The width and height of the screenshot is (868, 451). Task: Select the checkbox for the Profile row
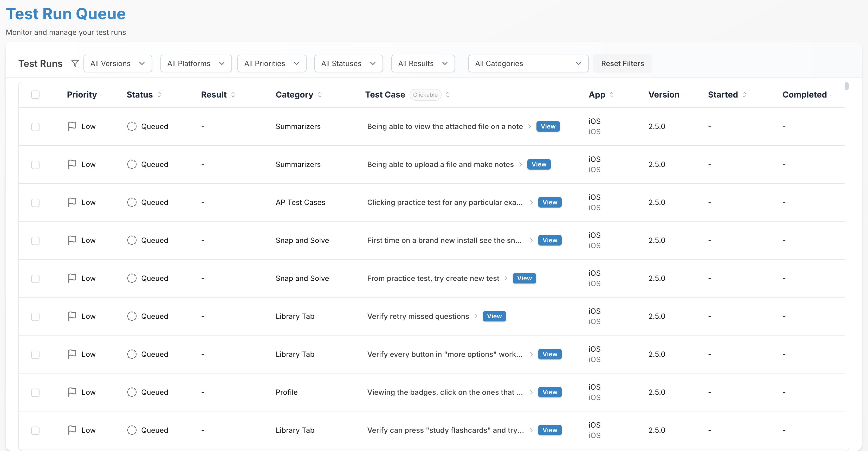click(35, 392)
